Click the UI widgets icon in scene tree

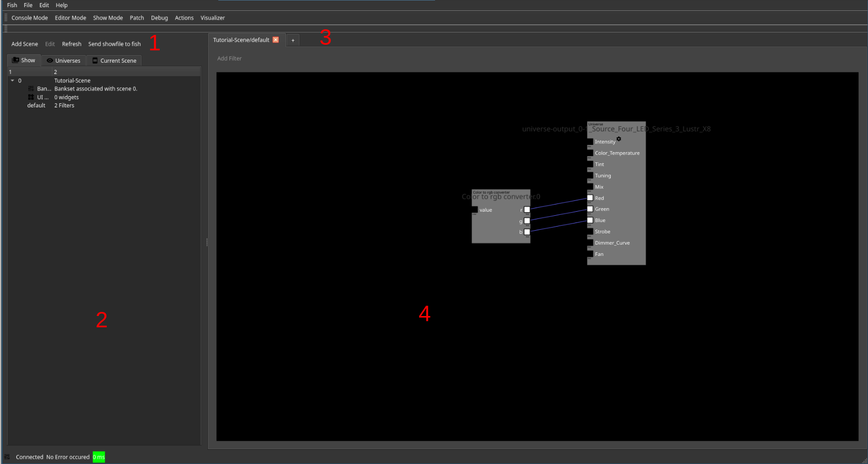[31, 97]
